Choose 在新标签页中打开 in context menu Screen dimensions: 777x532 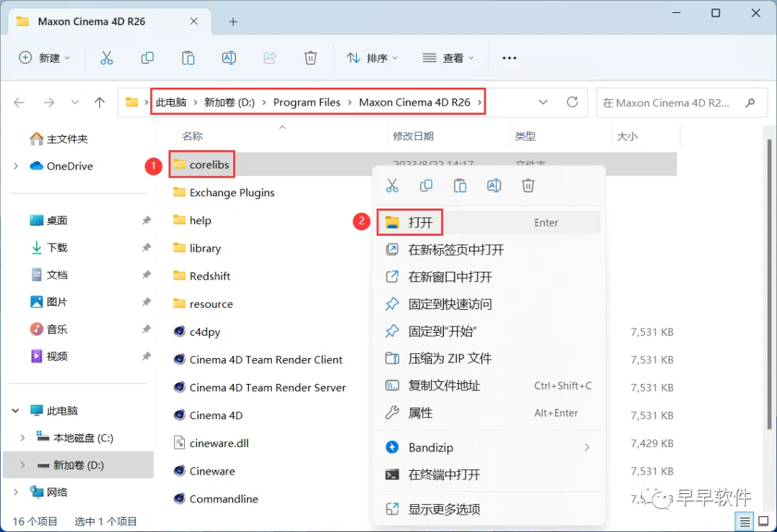point(489,249)
